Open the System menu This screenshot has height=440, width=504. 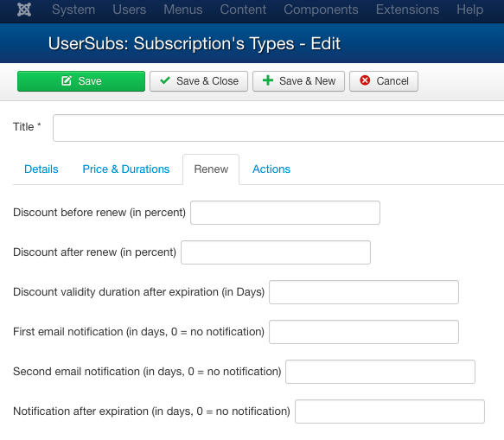point(73,10)
